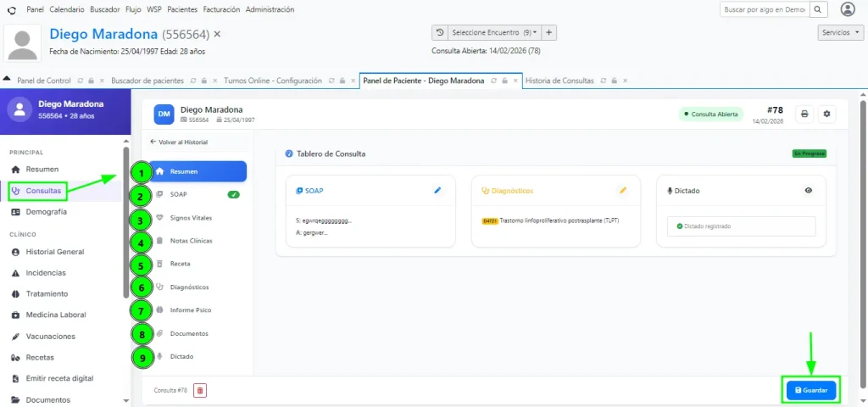868x407 pixels.
Task: Close patient with X next to 556564
Action: [217, 34]
